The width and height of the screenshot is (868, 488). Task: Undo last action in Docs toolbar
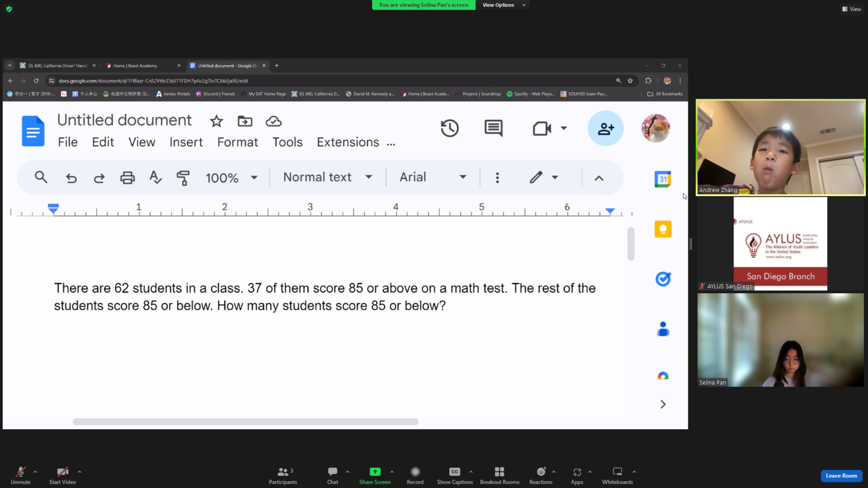[71, 178]
